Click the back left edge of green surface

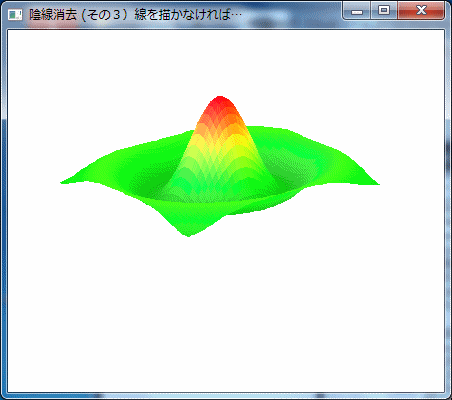[x=150, y=143]
